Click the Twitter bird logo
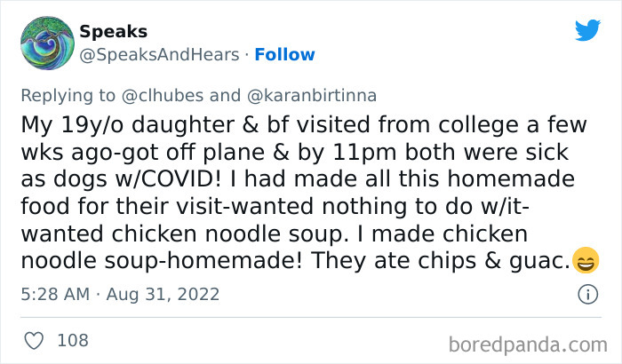622x364 pixels. (587, 30)
